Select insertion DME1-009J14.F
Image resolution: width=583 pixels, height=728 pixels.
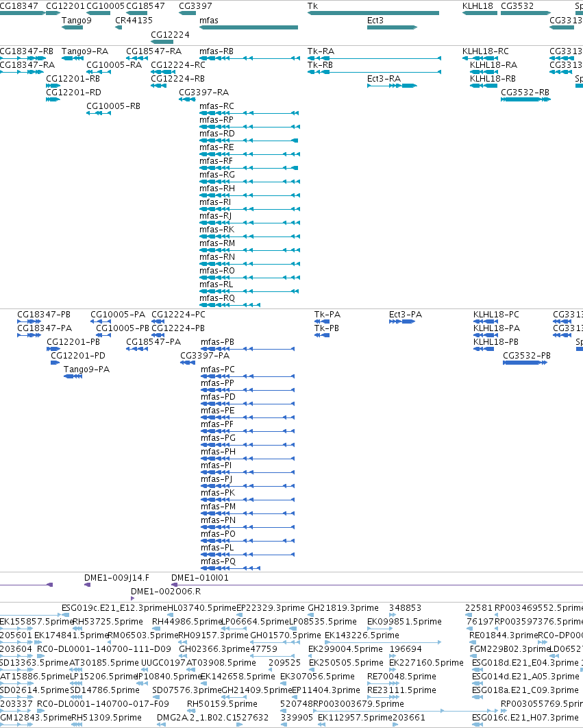coord(116,578)
